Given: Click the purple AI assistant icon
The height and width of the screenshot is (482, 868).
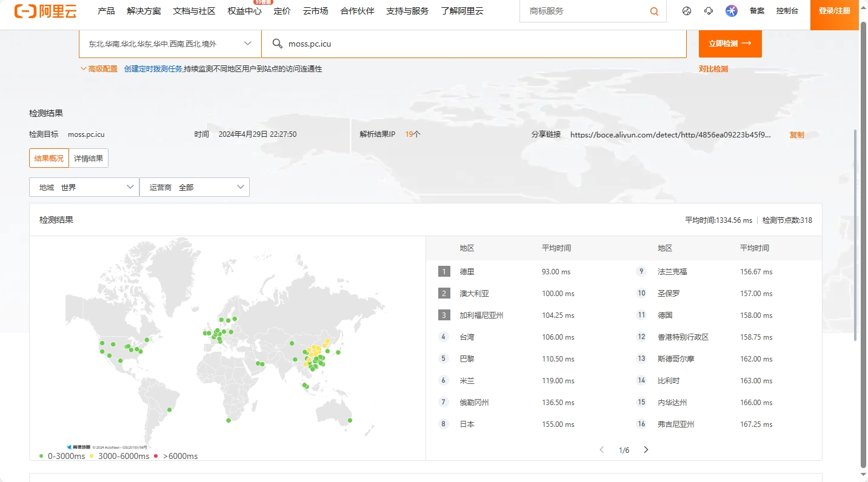Looking at the screenshot, I should (x=732, y=11).
